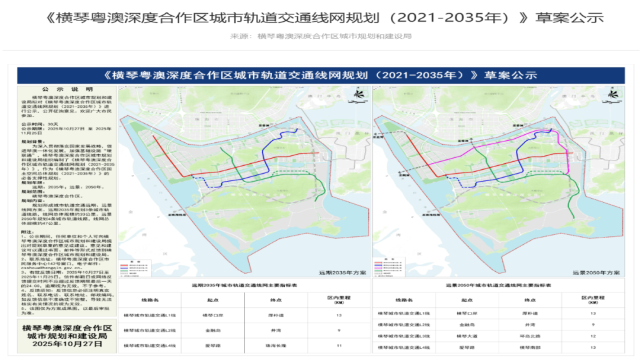Click the line legend on the 2035 map
Image resolution: width=640 pixels, height=360 pixels.
[135, 269]
